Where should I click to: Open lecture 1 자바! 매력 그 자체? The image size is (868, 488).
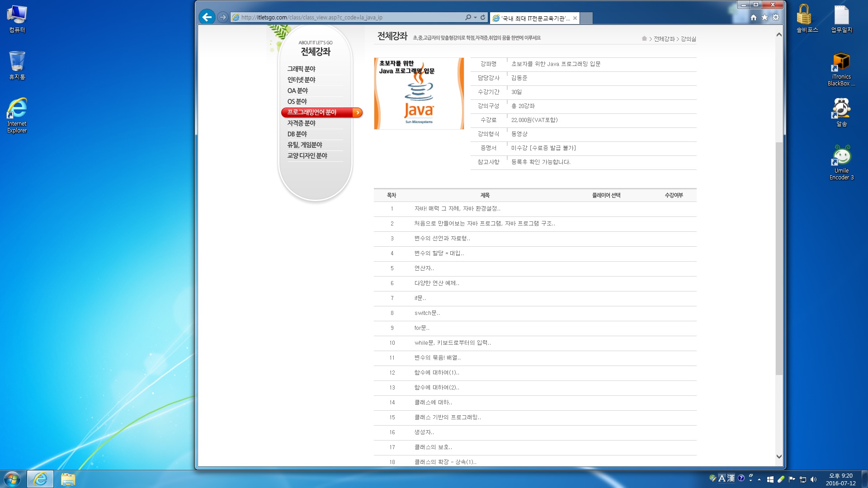coord(457,208)
